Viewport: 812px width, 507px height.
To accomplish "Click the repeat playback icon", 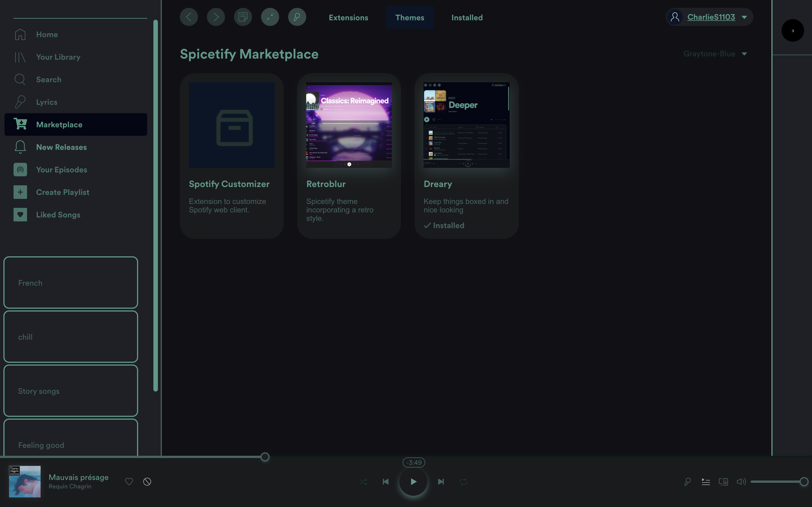I will pos(463,481).
